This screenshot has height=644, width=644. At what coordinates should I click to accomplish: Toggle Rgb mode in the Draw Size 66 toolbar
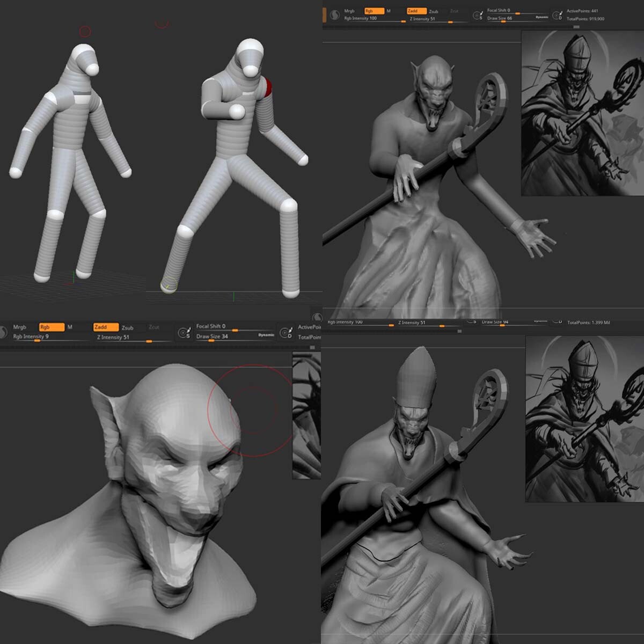(374, 11)
